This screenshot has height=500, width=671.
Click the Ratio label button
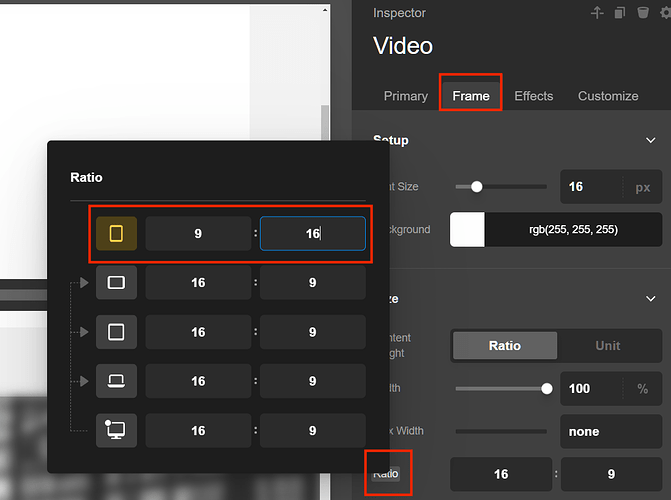point(385,474)
